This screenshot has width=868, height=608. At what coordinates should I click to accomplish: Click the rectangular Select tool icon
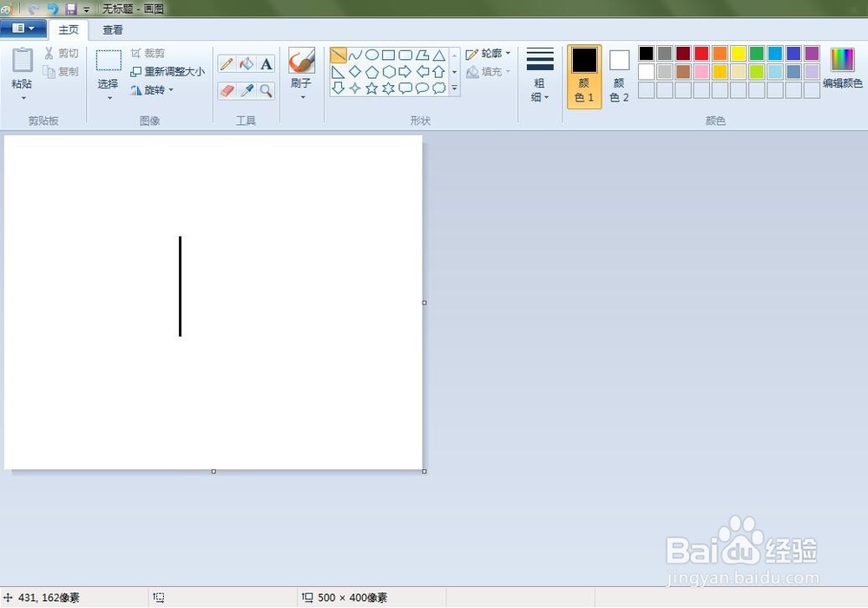point(108,61)
